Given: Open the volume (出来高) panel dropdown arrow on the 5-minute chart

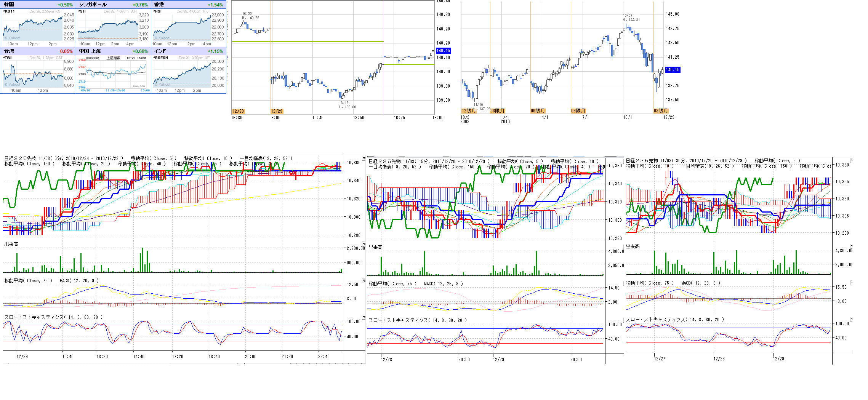Looking at the screenshot, I should click(364, 244).
